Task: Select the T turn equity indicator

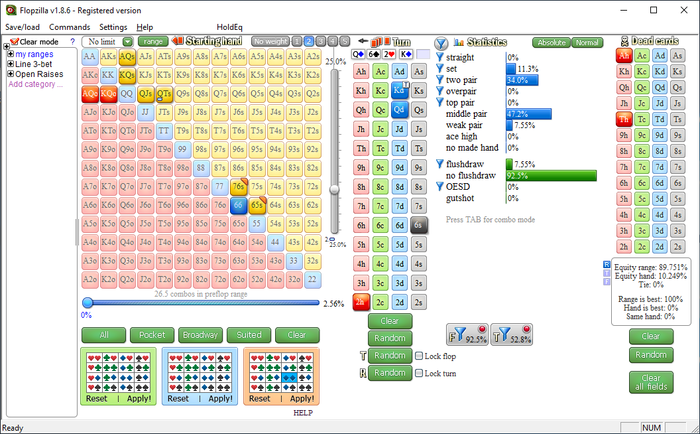Action: coord(606,273)
